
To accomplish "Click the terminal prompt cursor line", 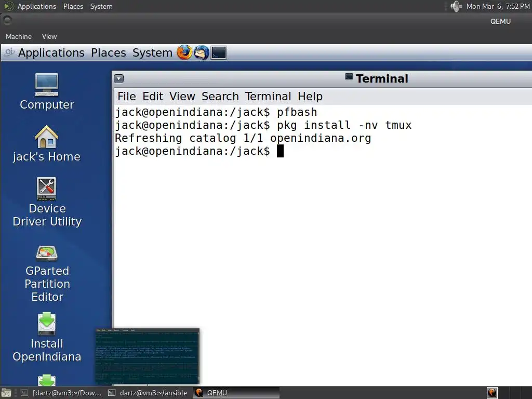I will (199, 151).
